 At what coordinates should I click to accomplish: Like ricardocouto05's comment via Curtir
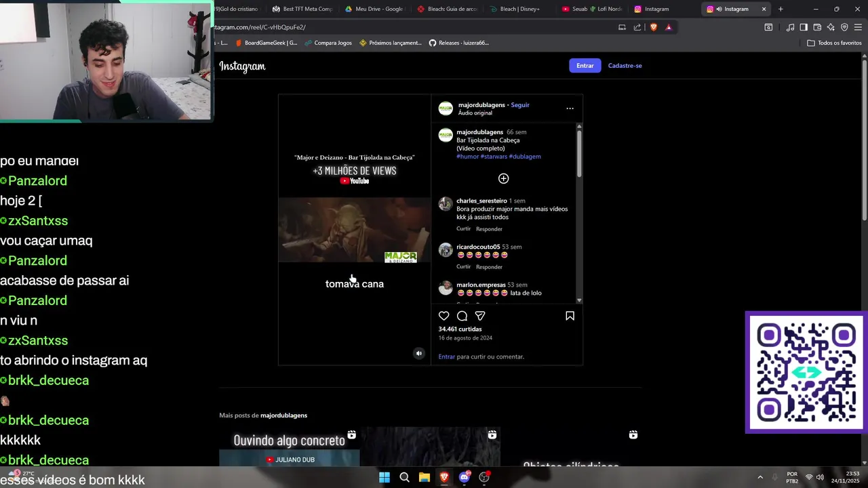pyautogui.click(x=463, y=267)
